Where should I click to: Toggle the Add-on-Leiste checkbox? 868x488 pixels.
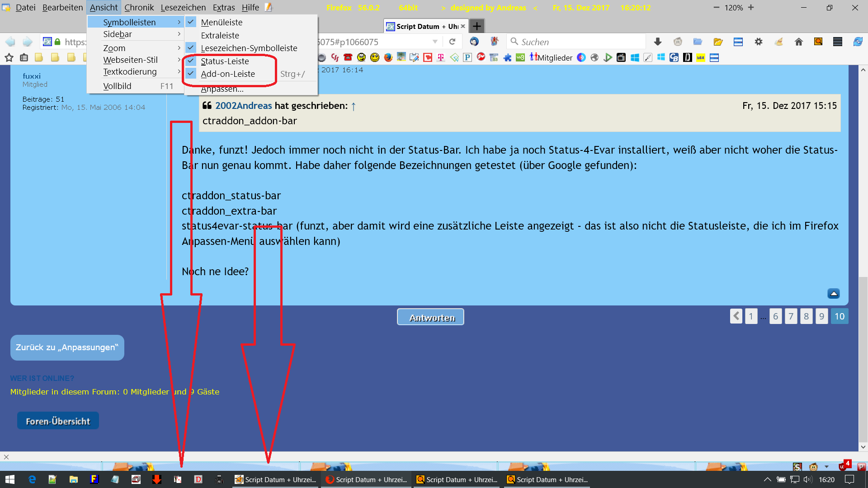point(227,74)
